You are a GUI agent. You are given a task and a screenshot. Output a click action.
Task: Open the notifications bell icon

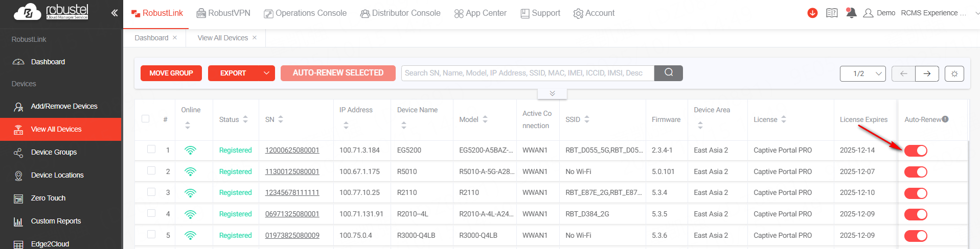[x=851, y=13]
